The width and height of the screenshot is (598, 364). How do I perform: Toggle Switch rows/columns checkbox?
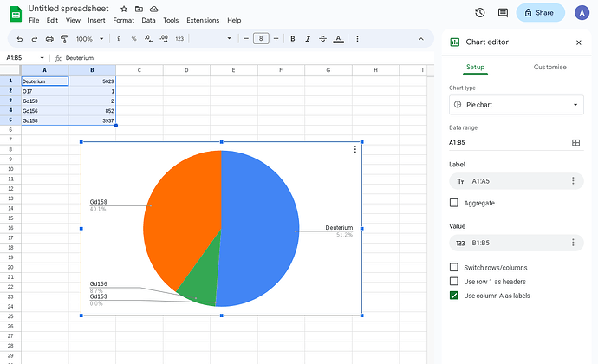[454, 267]
